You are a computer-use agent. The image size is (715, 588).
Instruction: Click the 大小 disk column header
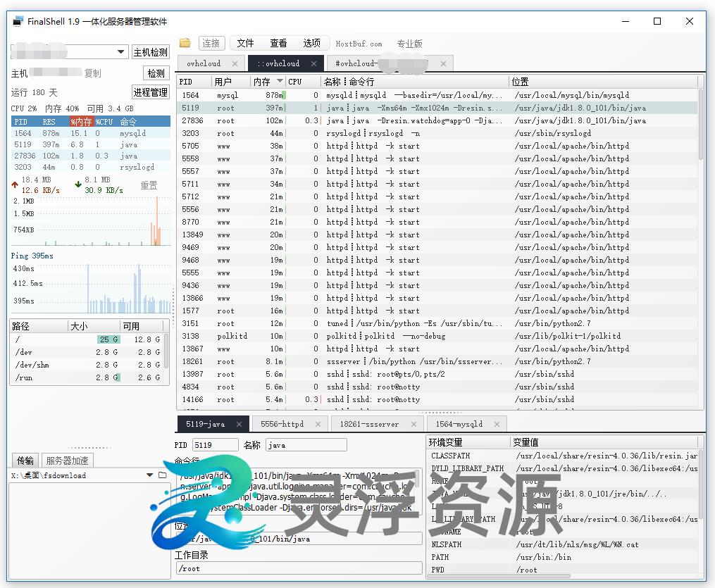(94, 326)
